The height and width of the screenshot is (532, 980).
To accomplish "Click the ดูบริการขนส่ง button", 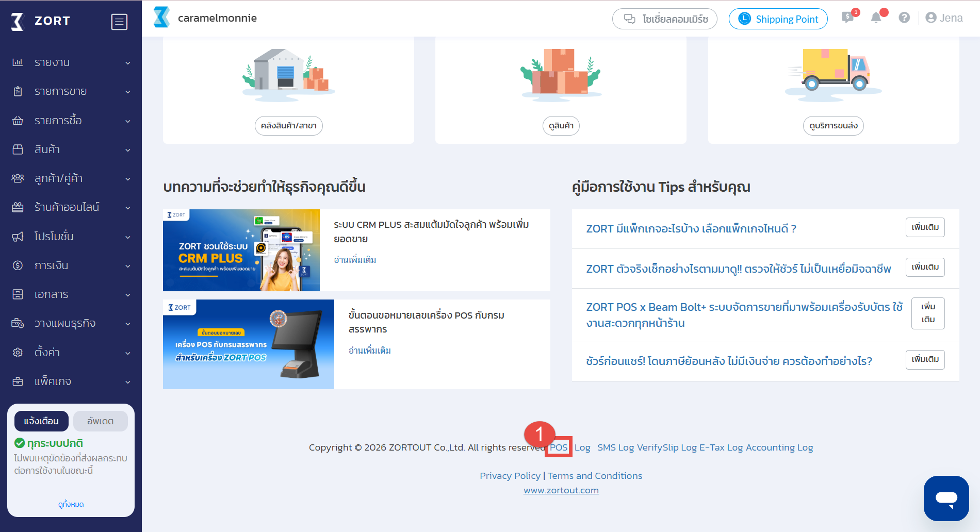I will point(834,126).
